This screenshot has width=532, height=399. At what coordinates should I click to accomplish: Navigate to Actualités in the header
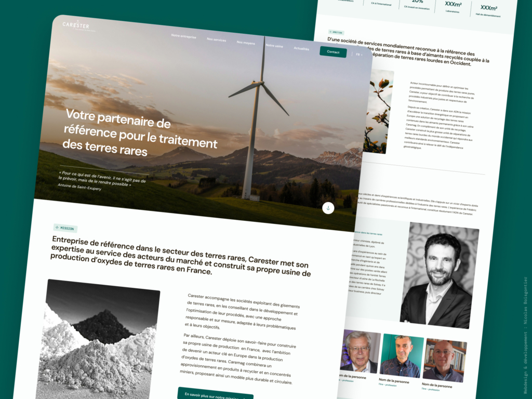click(301, 48)
